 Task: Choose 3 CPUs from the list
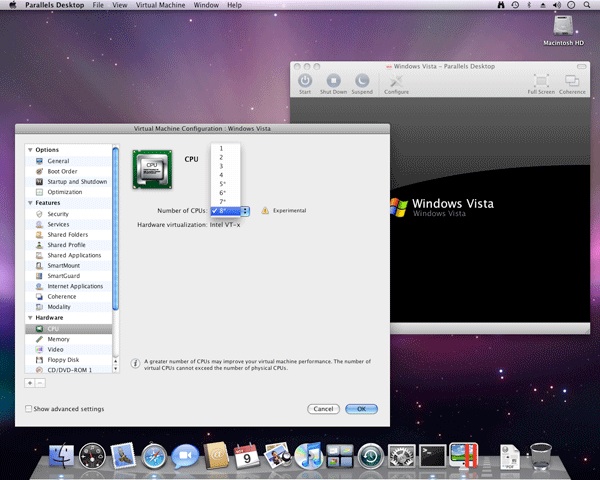225,166
